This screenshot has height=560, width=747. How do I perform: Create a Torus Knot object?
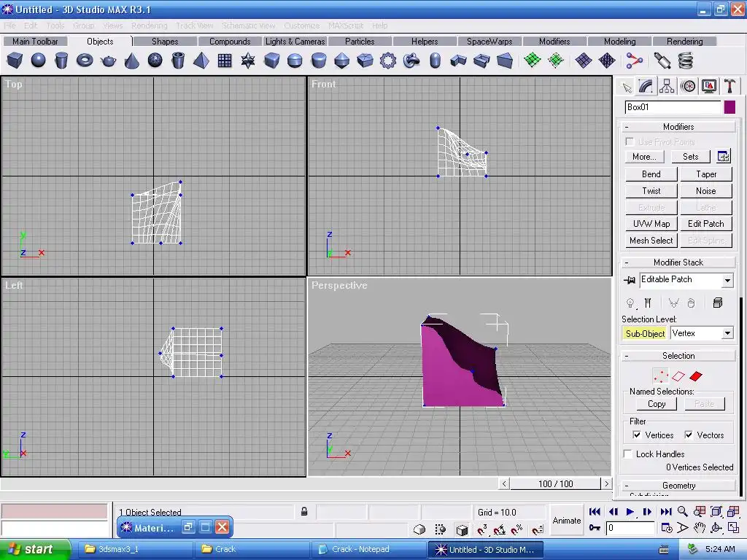(x=411, y=61)
